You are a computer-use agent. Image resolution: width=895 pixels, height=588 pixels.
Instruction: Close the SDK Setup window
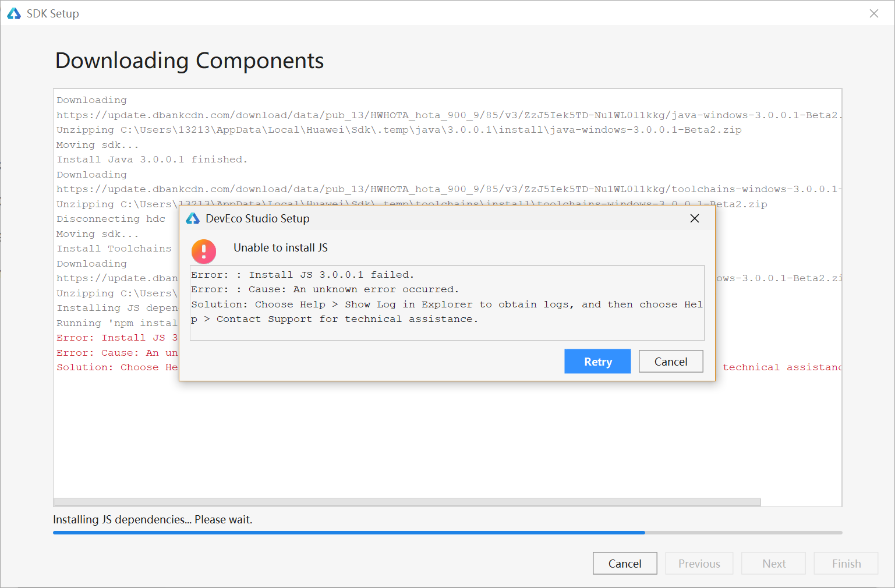873,13
